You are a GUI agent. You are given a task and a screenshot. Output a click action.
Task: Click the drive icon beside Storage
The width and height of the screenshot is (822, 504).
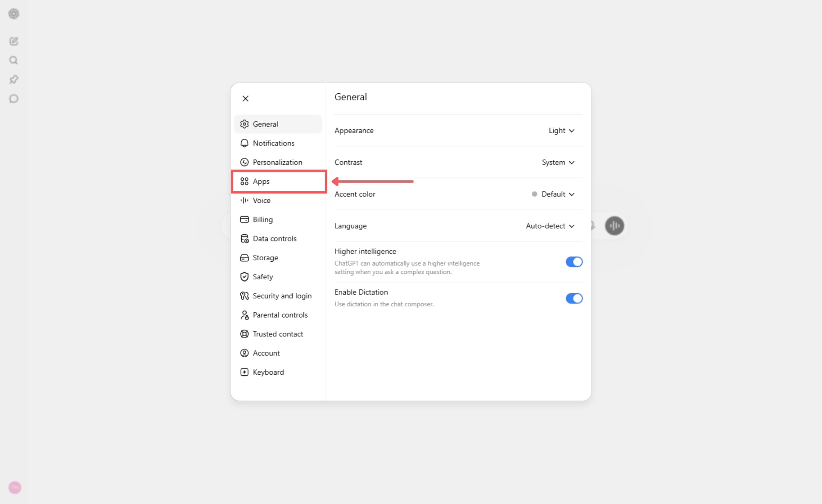244,258
